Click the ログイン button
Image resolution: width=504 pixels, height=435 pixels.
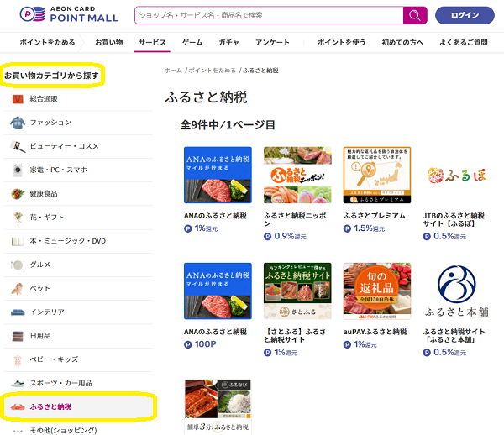pyautogui.click(x=465, y=15)
